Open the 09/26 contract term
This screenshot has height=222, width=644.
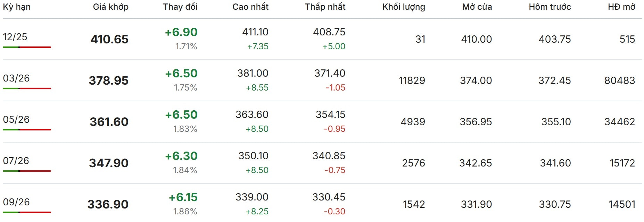16,202
